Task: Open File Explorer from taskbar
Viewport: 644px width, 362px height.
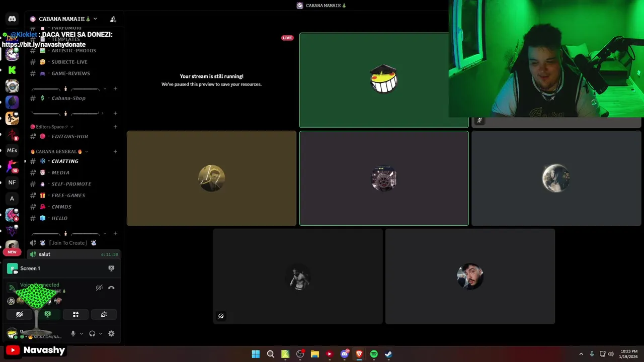Action: [315, 354]
